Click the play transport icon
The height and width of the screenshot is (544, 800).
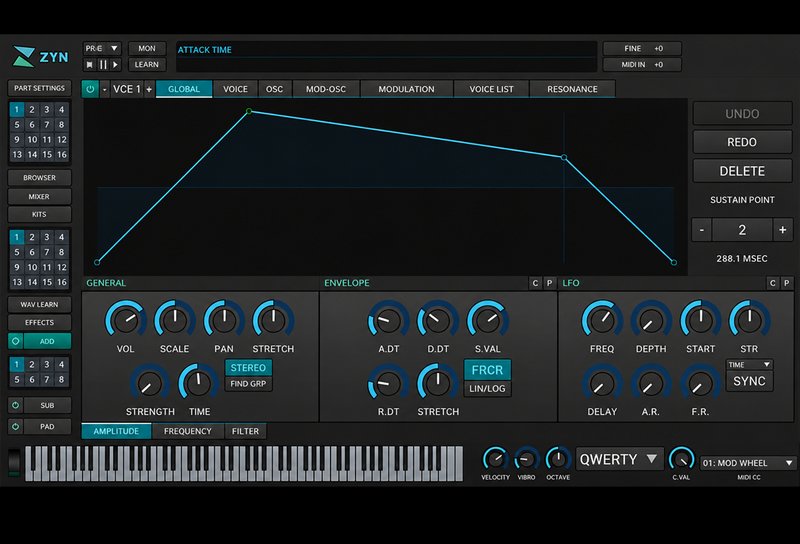[115, 65]
